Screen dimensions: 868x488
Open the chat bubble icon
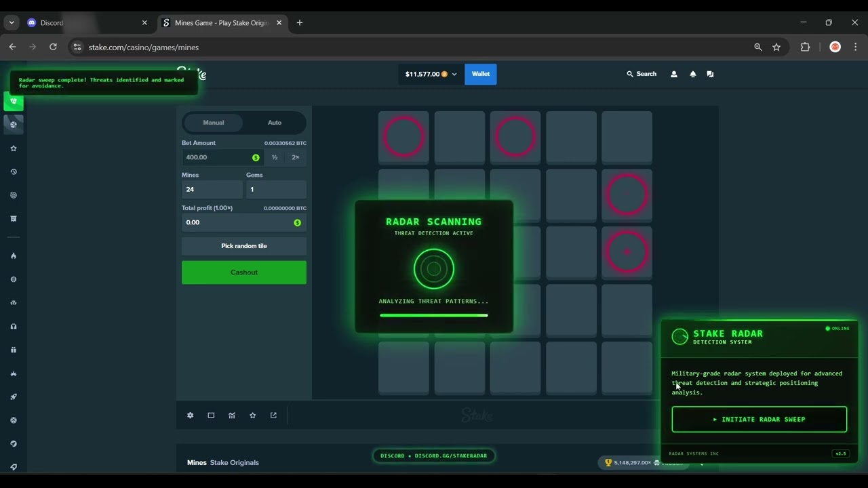click(x=710, y=74)
